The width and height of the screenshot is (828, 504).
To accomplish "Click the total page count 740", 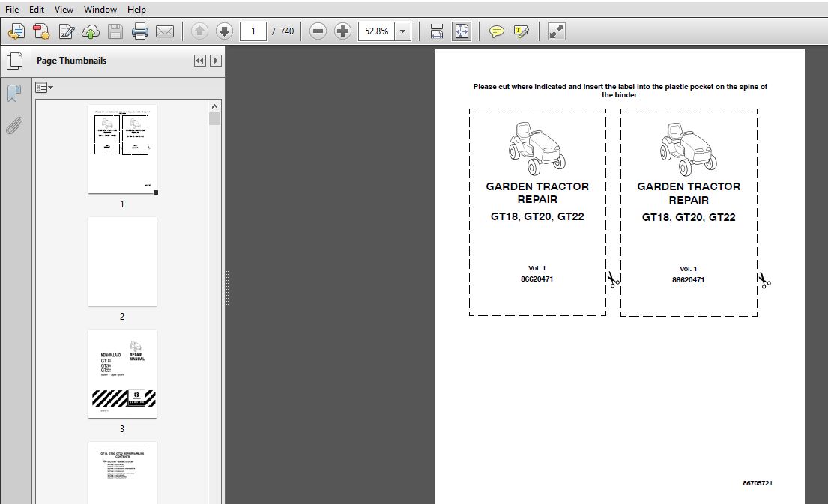I will coord(287,31).
